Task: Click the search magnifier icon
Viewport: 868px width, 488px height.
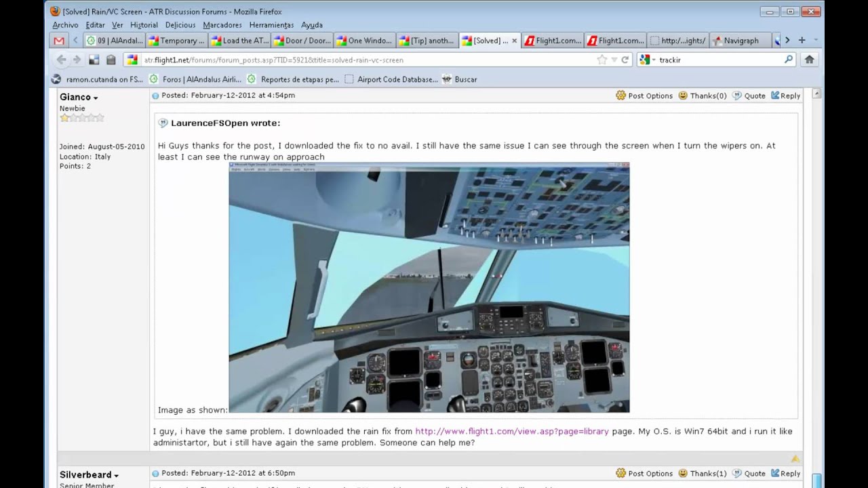Action: [789, 60]
